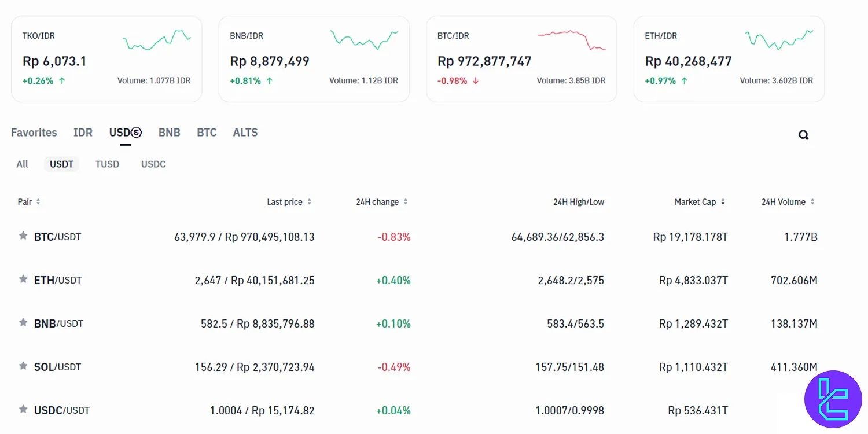Click the TKO/IDR sparkline chart
This screenshot has width=868, height=434.
pos(157,40)
